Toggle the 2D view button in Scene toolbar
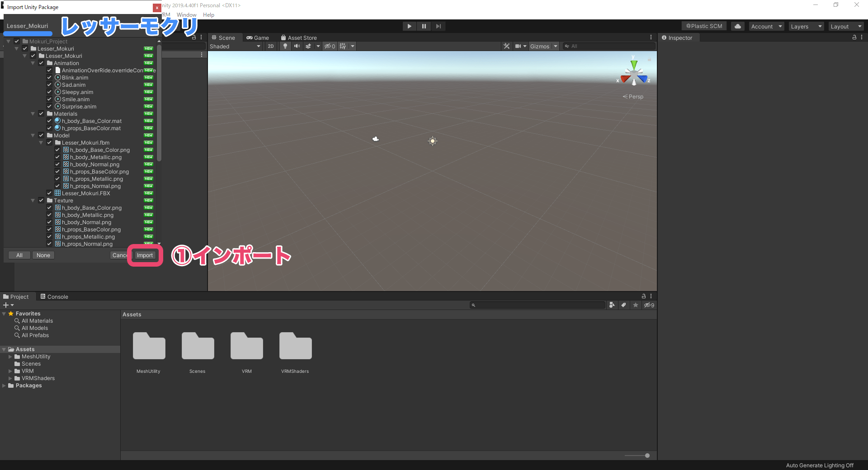 point(270,46)
